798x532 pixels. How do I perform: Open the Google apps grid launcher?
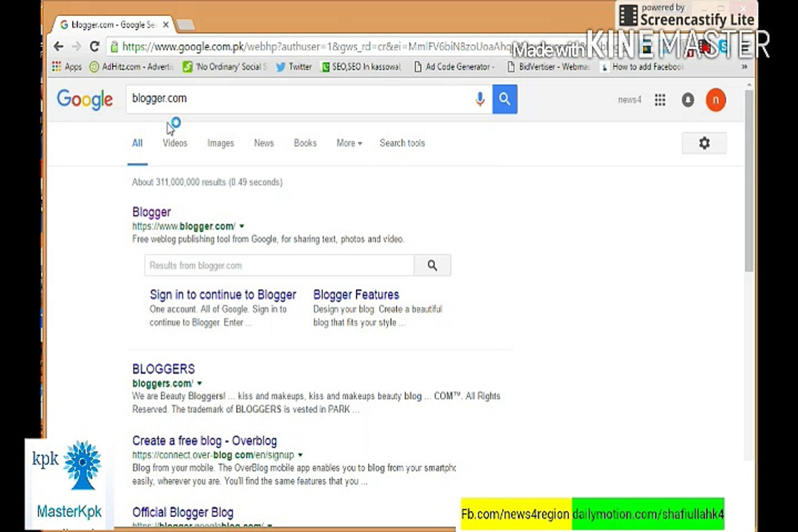(x=660, y=100)
